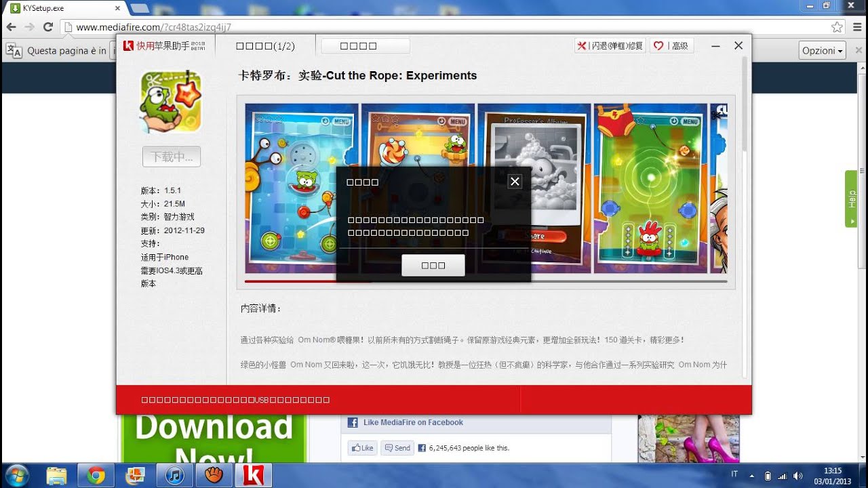Select the KYSetup.exe browser tab
868x488 pixels.
tap(64, 8)
